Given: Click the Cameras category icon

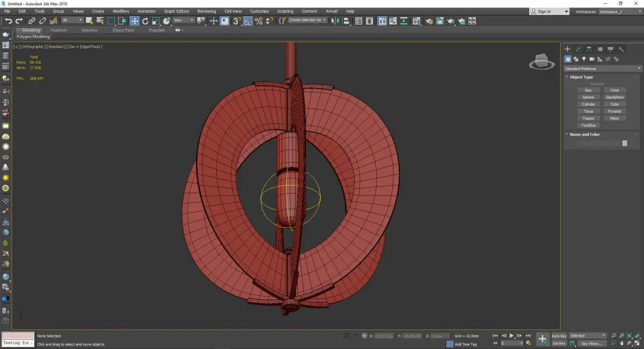Looking at the screenshot, I should tap(592, 59).
